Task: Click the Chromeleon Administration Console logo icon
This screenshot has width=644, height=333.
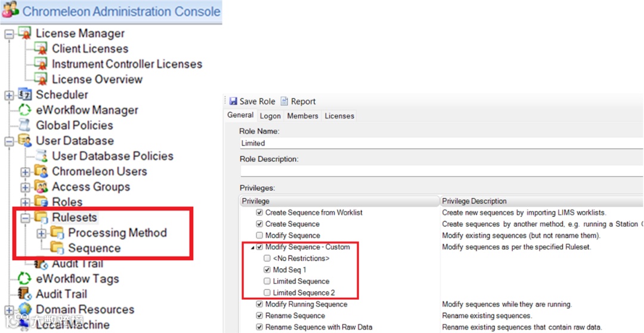Action: pos(10,10)
